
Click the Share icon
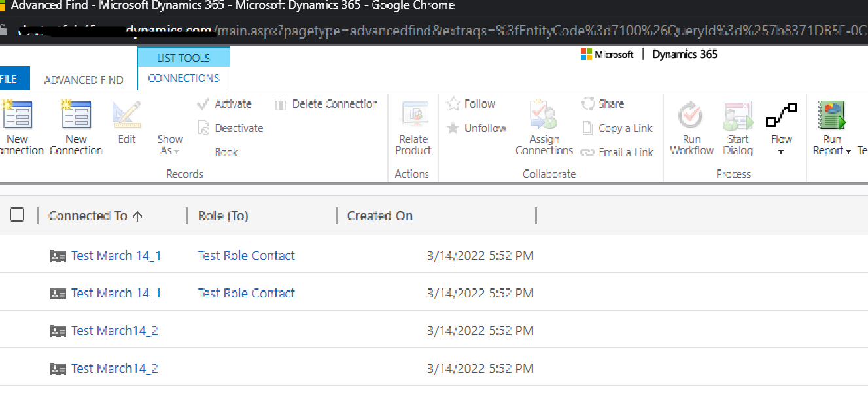pyautogui.click(x=587, y=104)
